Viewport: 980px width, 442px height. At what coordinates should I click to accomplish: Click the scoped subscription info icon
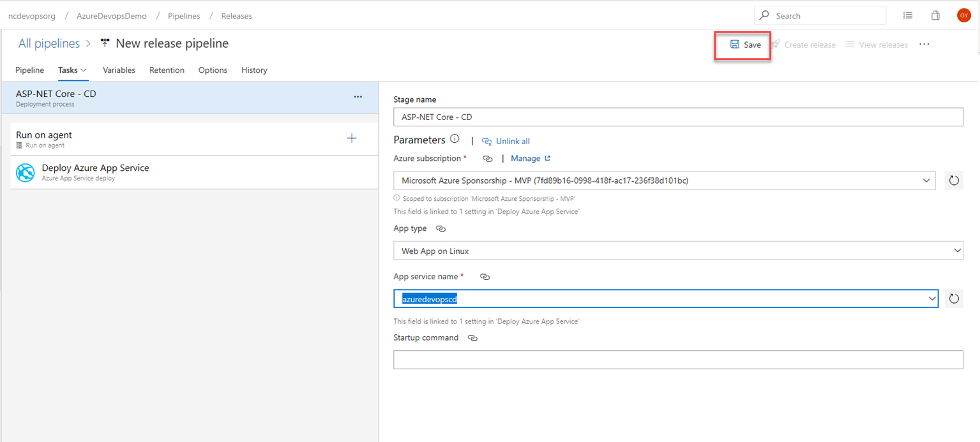coord(396,198)
